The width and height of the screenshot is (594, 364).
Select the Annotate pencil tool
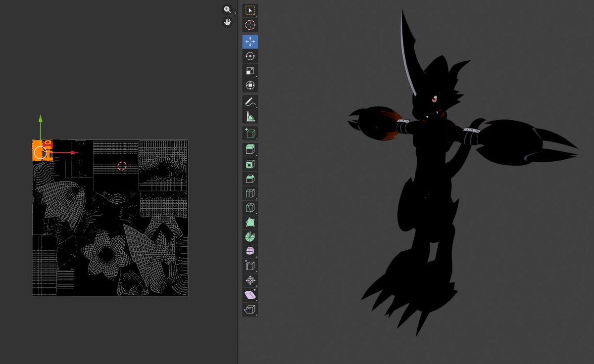(250, 102)
